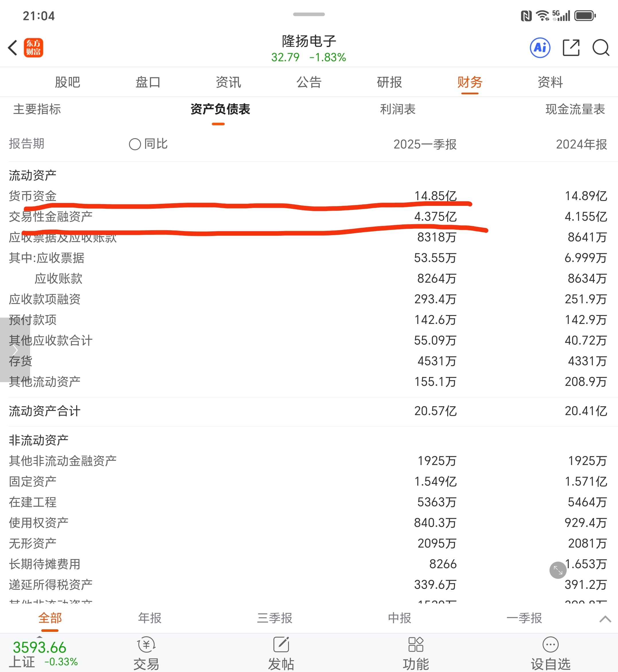Screen dimensions: 618x672
Task: Filter reports by 全部
Action: point(50,618)
